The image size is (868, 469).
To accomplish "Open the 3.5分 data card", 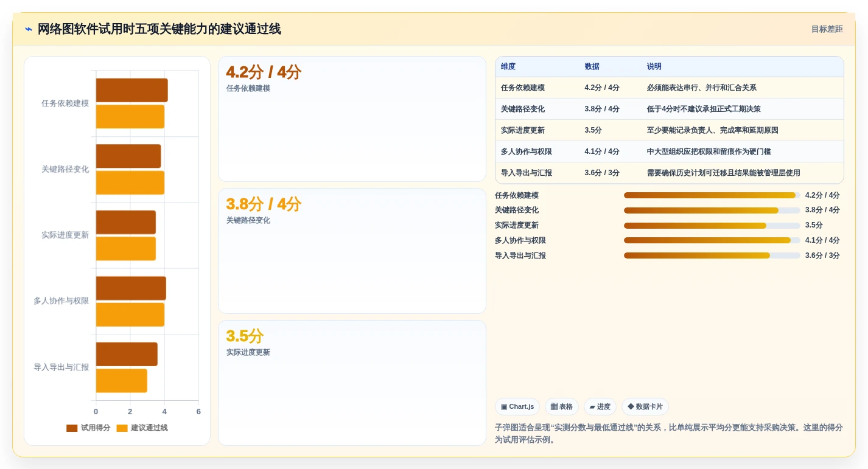I will tap(352, 383).
